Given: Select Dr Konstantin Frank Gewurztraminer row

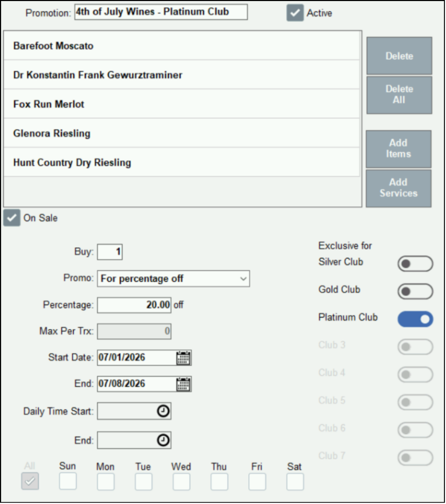Looking at the screenshot, I should pos(182,75).
